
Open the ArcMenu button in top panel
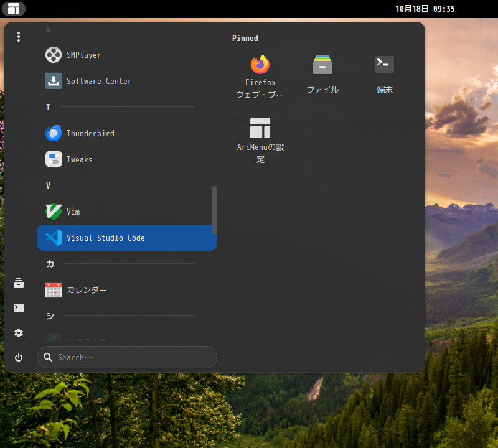click(14, 9)
